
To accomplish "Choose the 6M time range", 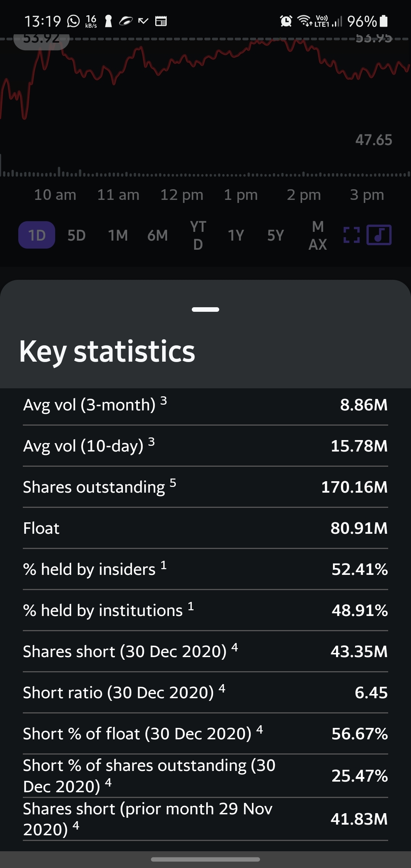I will (x=158, y=235).
